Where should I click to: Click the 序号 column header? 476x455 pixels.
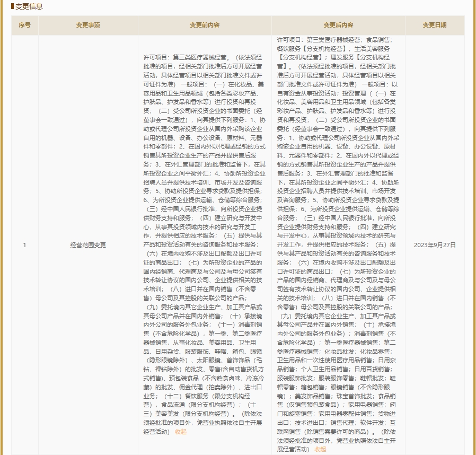[x=24, y=25]
